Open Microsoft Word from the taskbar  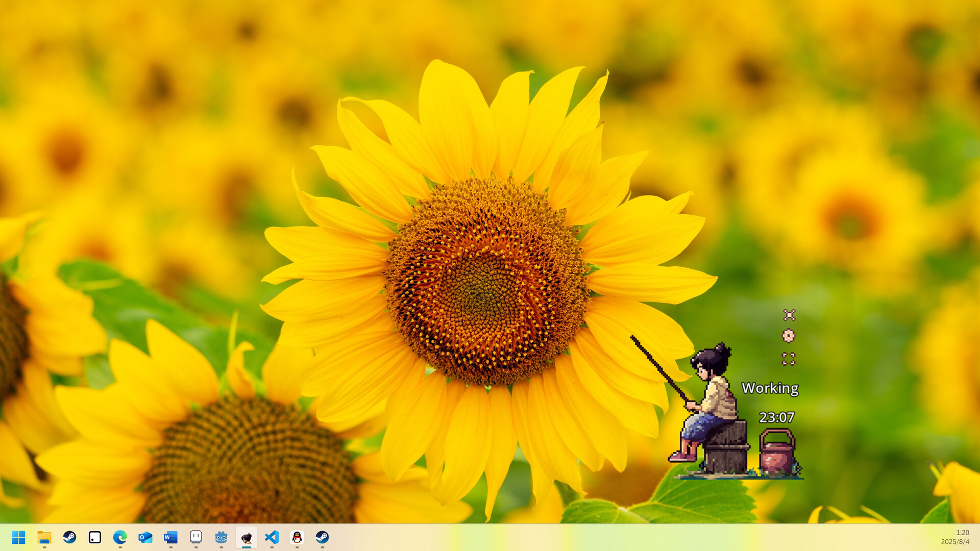click(x=170, y=538)
